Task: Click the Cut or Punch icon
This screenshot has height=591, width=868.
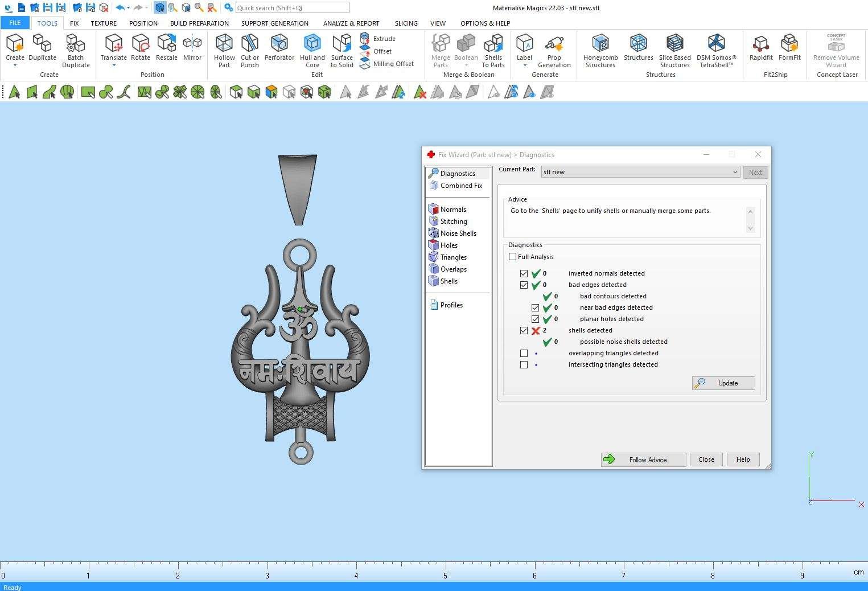Action: [x=249, y=50]
